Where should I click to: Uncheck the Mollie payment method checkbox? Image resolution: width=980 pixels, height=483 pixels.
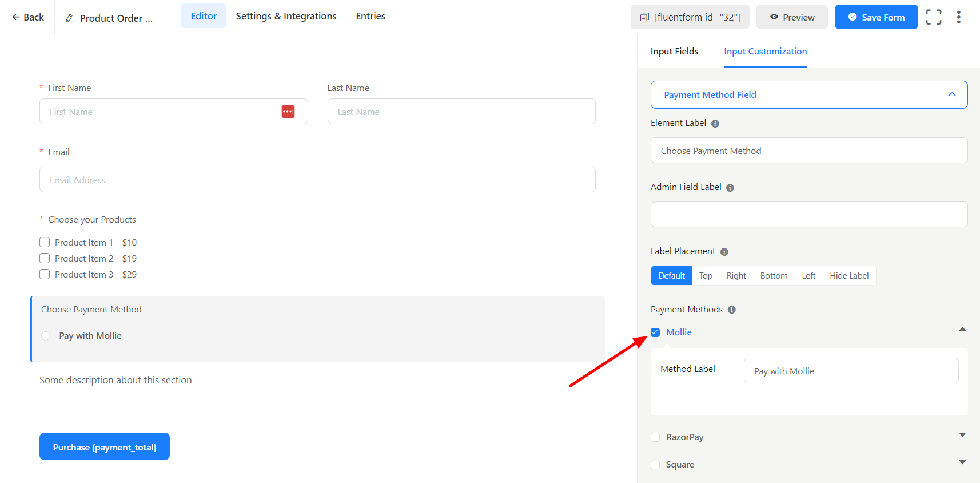click(655, 332)
